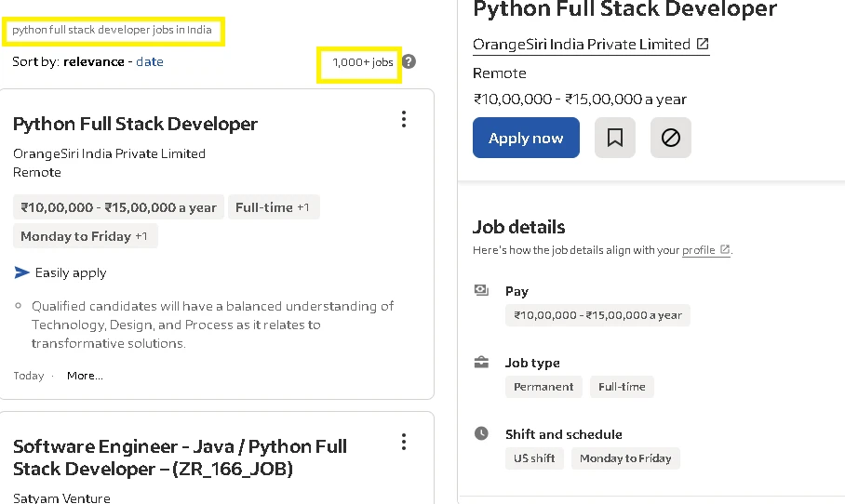845x504 pixels.
Task: Click the Job type briefcase icon
Action: click(x=481, y=363)
